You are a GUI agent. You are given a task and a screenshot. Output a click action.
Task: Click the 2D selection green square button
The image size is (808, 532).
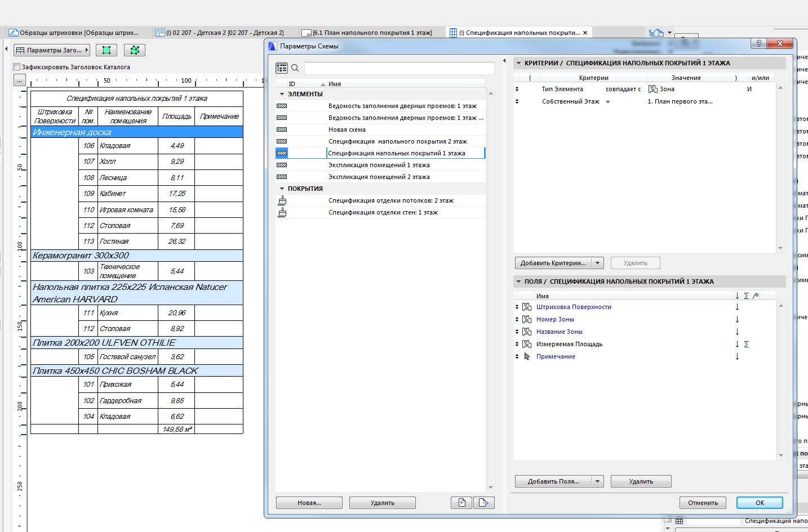(106, 50)
